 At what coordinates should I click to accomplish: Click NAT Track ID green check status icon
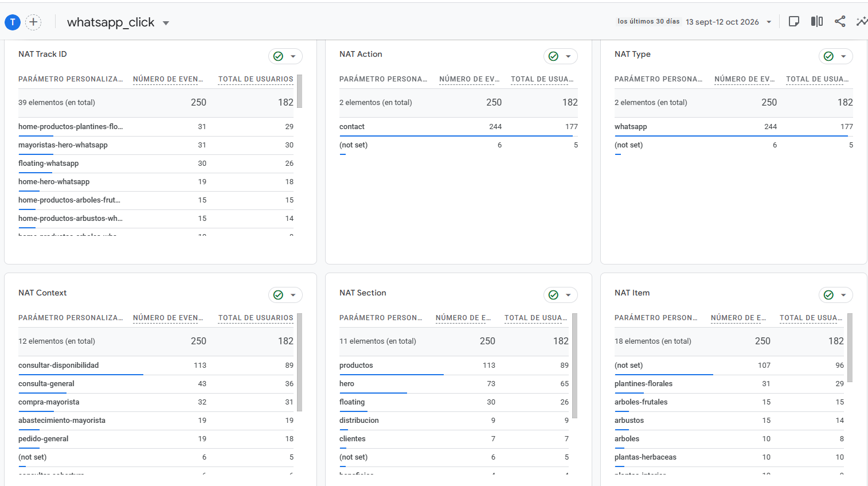[278, 56]
